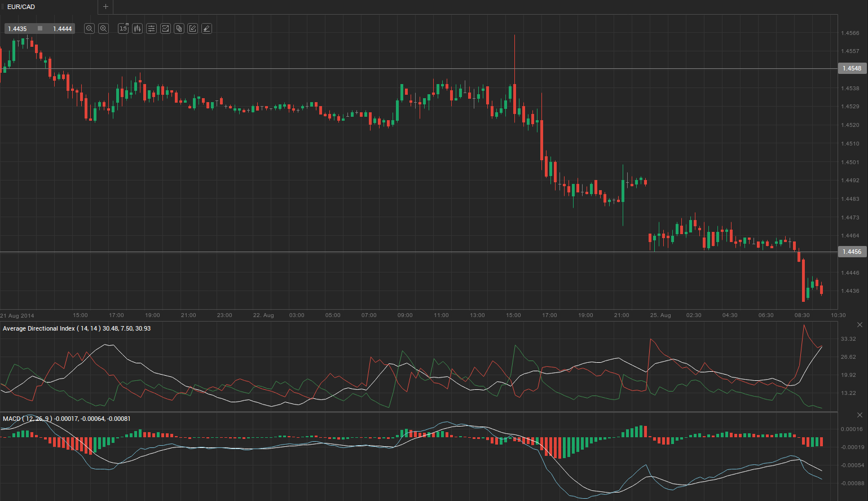Zoom in the chart with the plus magnifier

(x=103, y=29)
